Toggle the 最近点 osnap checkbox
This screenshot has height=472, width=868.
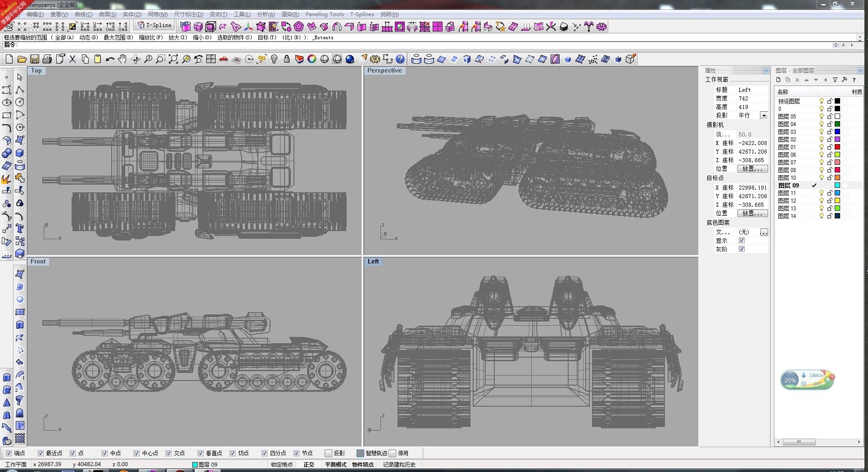[41, 453]
